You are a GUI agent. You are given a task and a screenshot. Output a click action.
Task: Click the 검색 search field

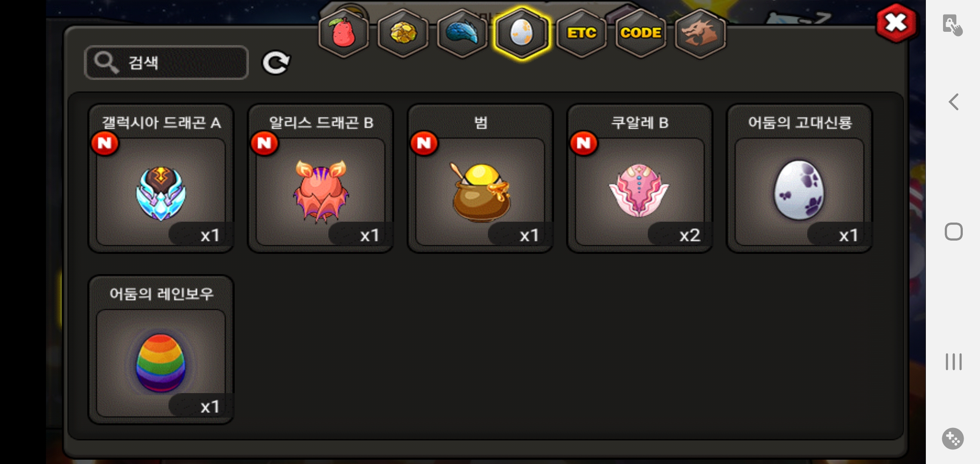166,63
